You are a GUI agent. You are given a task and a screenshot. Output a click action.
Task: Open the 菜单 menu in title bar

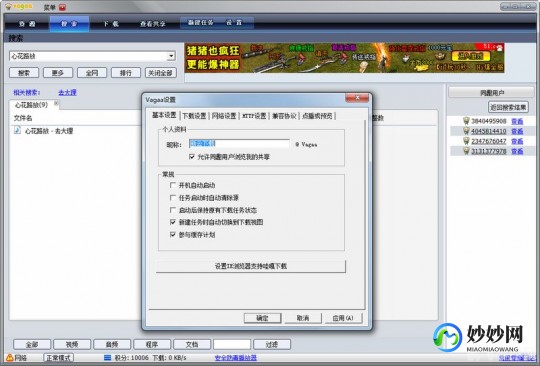tap(50, 7)
